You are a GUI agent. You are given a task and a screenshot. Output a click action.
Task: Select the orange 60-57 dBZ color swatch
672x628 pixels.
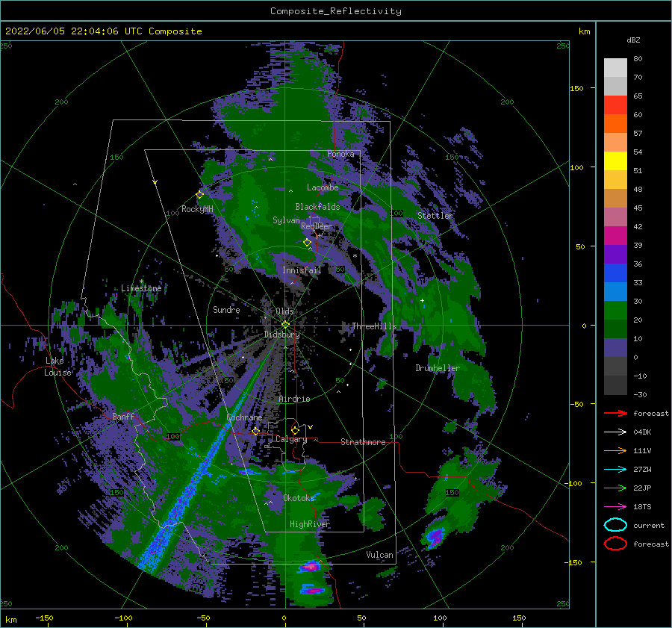pyautogui.click(x=615, y=124)
